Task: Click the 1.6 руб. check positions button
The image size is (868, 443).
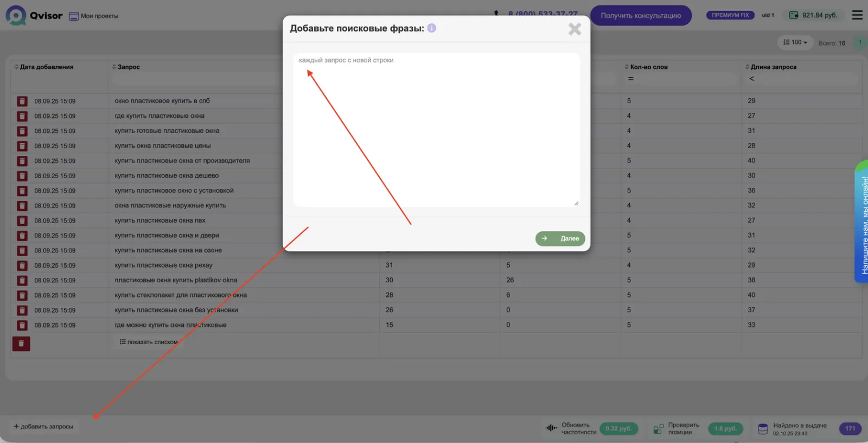Action: tap(726, 429)
